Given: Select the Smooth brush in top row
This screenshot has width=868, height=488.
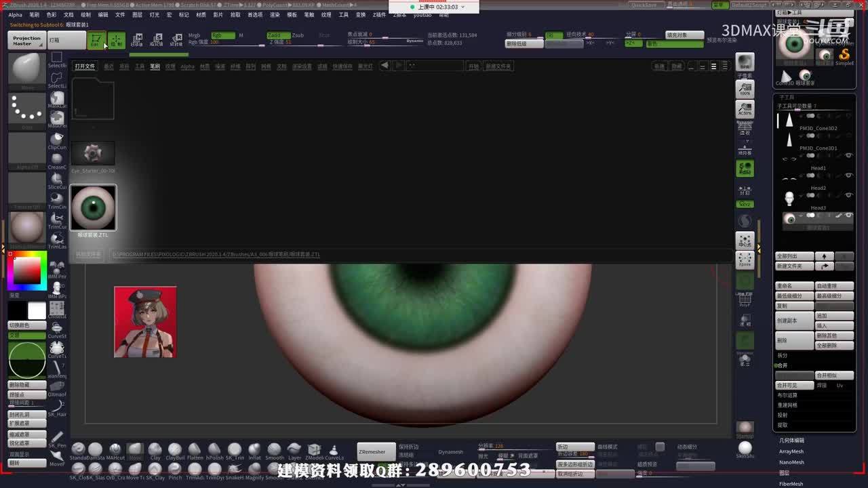Looking at the screenshot, I should point(275,451).
